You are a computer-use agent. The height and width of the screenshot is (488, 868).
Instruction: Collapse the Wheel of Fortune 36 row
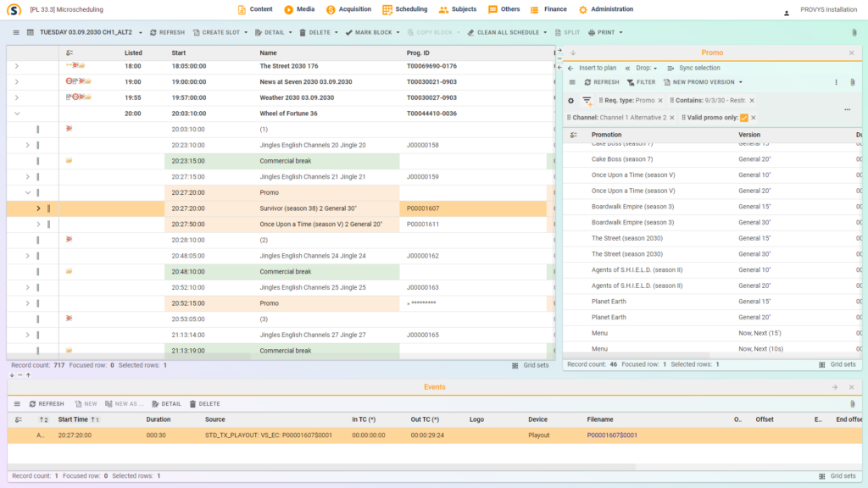17,114
